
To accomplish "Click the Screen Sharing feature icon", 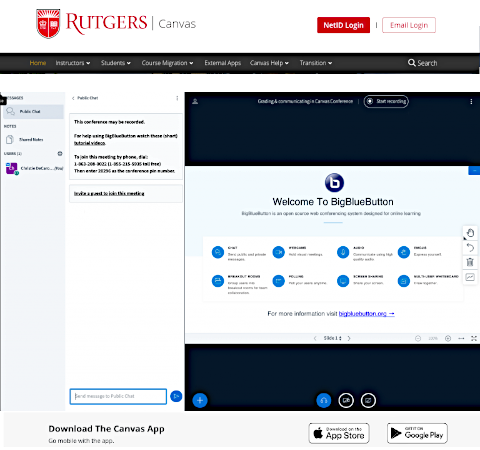I will [343, 281].
